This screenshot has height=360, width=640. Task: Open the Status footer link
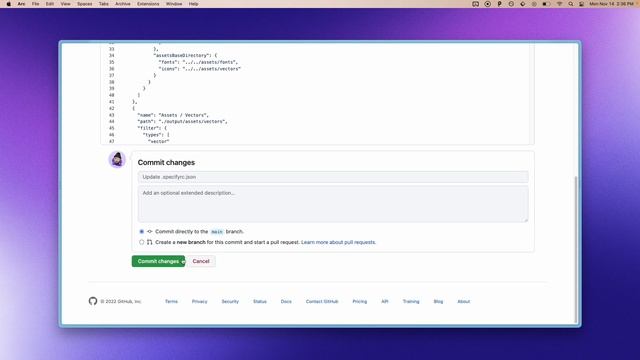[260, 301]
